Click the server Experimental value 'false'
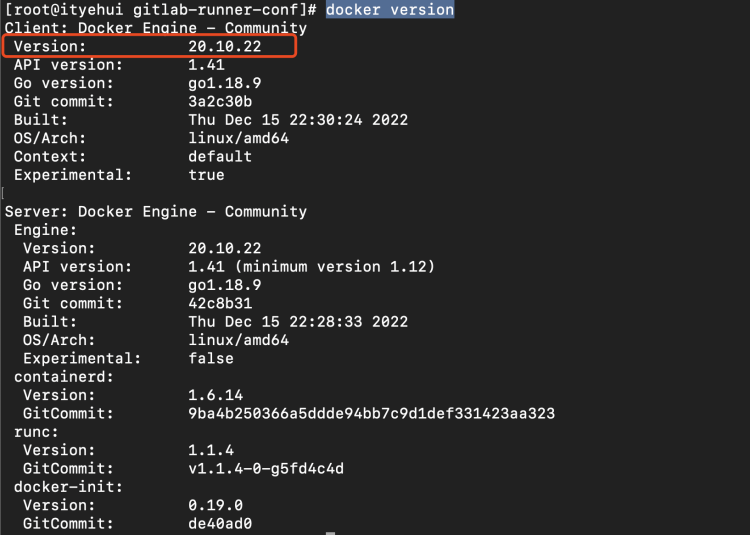The height and width of the screenshot is (535, 750). point(211,359)
